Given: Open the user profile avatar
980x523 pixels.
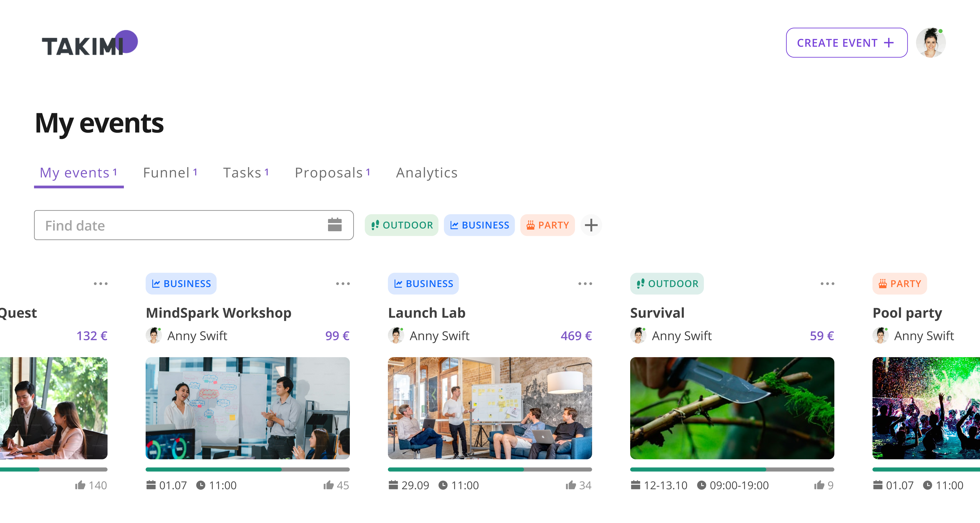Looking at the screenshot, I should point(930,43).
